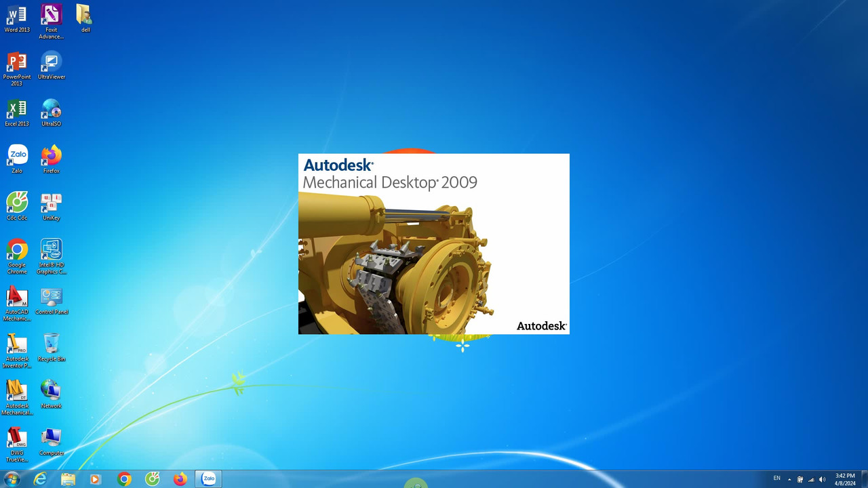This screenshot has width=868, height=488.
Task: Open the volume speaker tray icon
Action: click(x=823, y=479)
